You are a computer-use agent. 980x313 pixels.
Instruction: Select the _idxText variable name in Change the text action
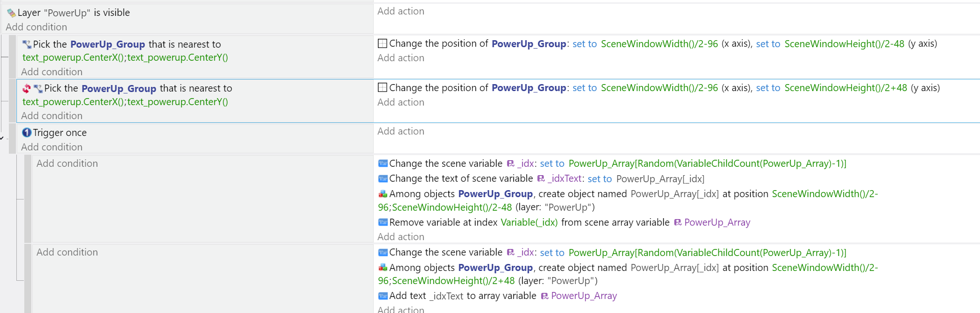tap(564, 179)
